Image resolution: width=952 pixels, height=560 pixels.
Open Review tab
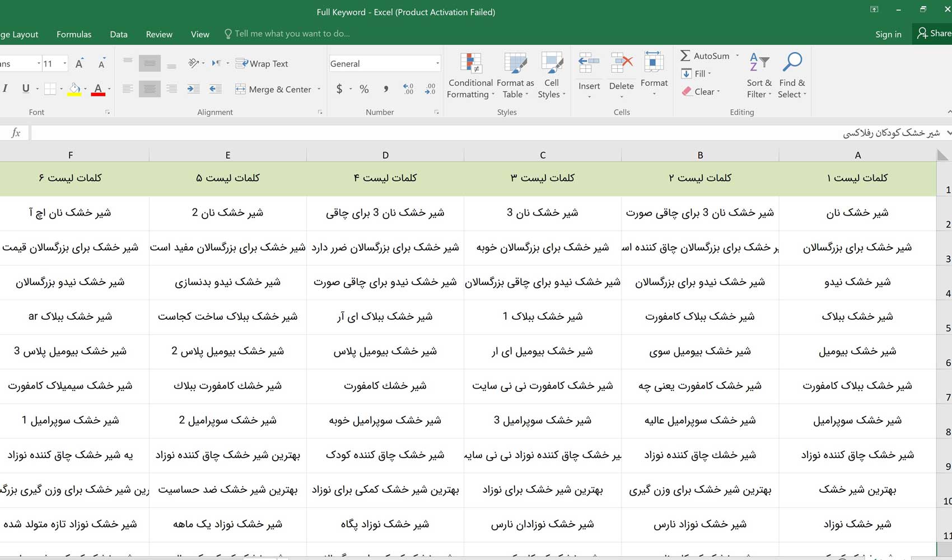pos(159,34)
